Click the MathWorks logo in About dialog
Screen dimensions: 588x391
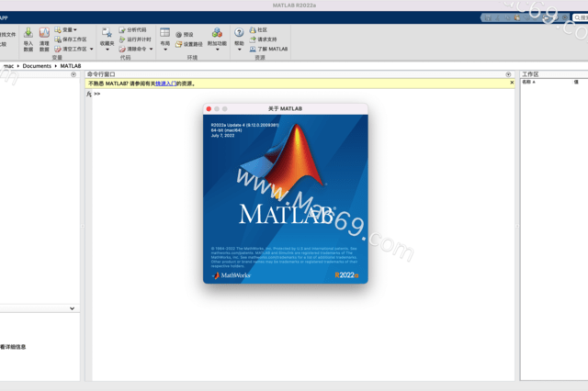click(232, 275)
